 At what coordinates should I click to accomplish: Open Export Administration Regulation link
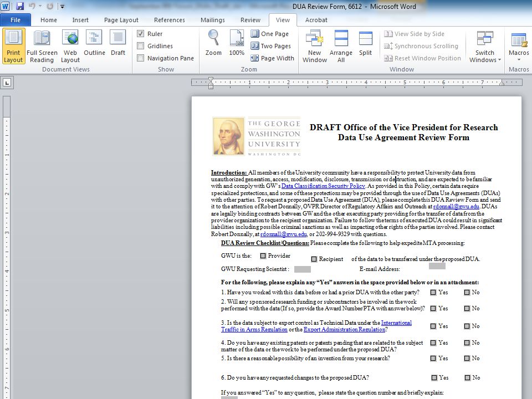tap(344, 329)
